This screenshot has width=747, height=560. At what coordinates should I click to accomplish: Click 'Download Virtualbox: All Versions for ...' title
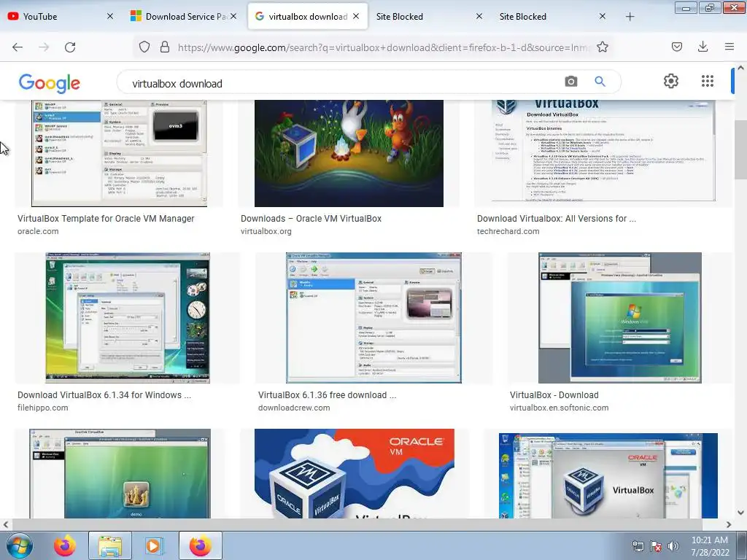point(557,219)
